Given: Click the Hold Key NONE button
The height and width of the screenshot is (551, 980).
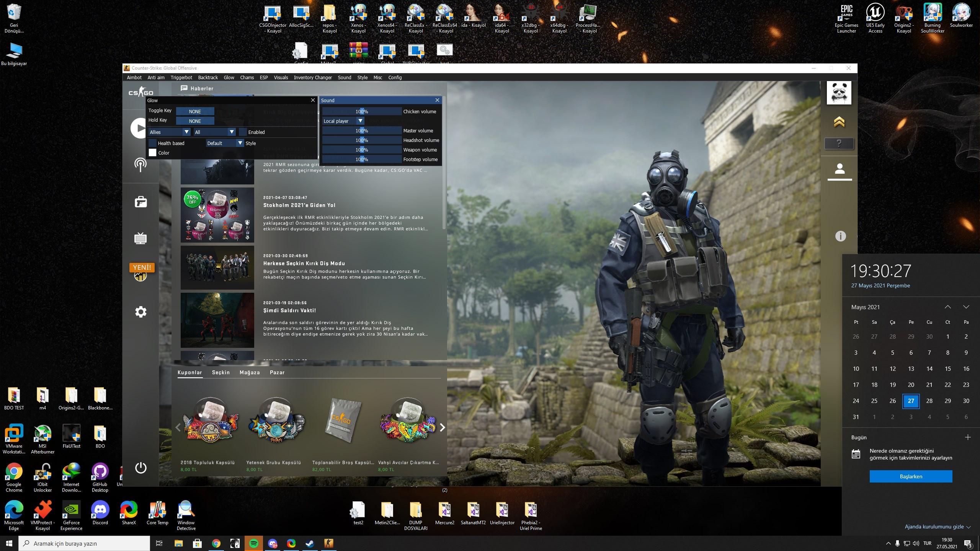Looking at the screenshot, I should coord(195,121).
